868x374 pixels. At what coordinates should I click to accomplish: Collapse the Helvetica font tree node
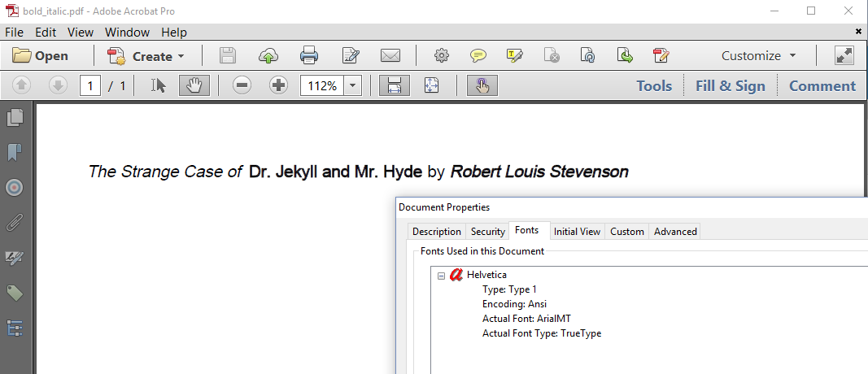[x=441, y=275]
